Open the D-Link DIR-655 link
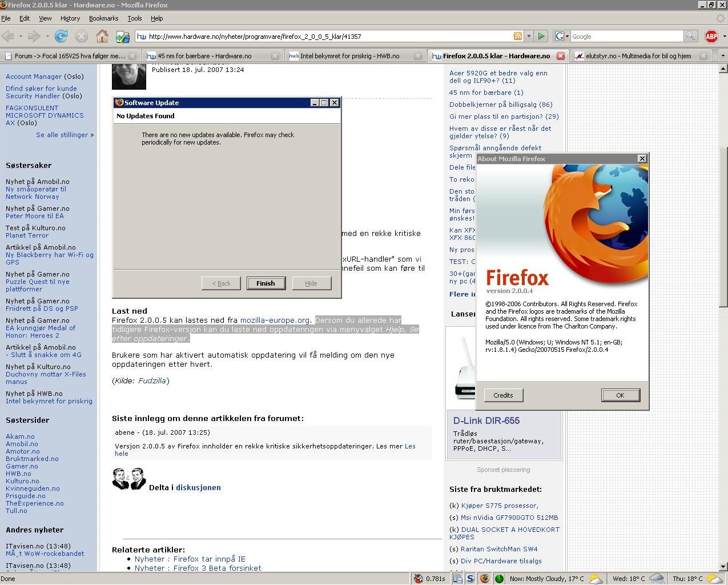 click(x=486, y=420)
